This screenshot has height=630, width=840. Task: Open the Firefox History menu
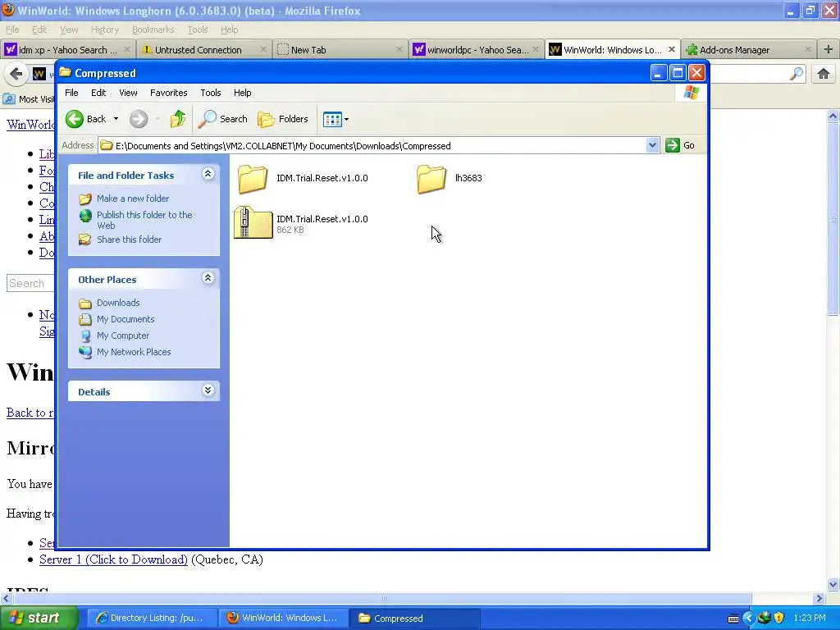[104, 30]
